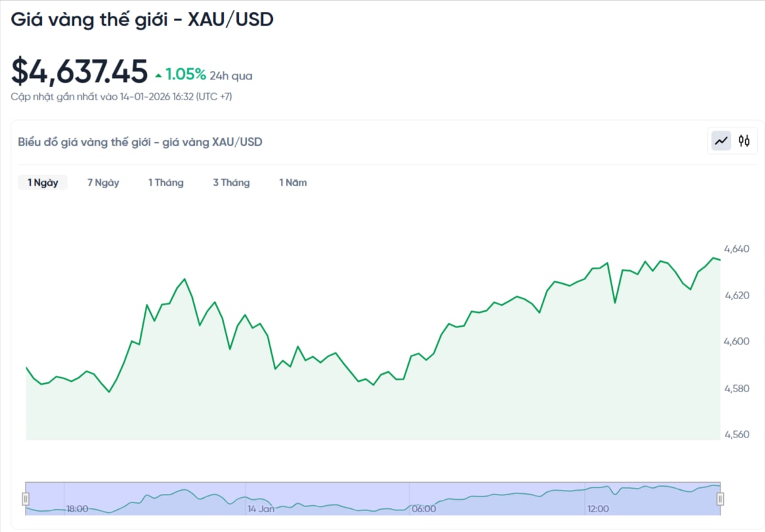Click the right handle of range navigator
This screenshot has width=765, height=532.
pos(720,499)
